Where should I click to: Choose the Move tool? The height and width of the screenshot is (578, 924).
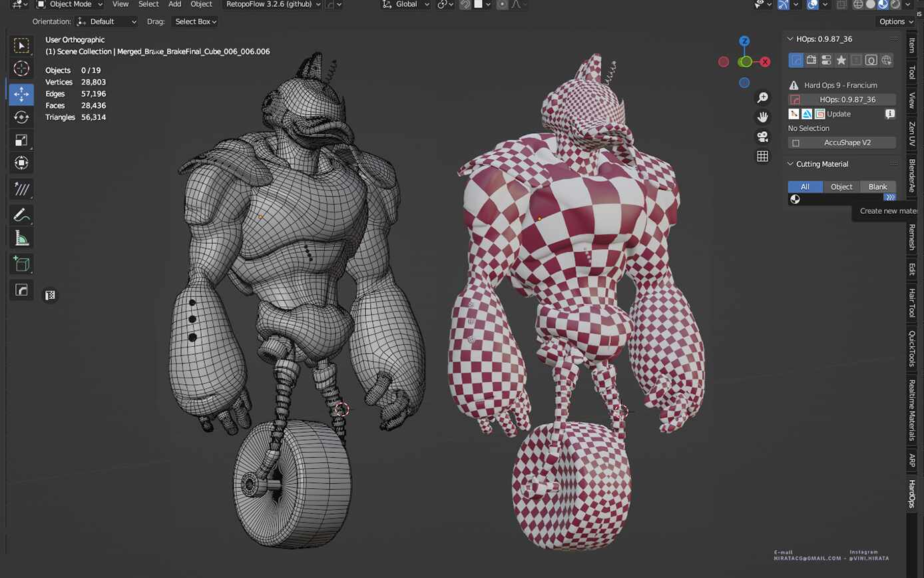pos(21,94)
